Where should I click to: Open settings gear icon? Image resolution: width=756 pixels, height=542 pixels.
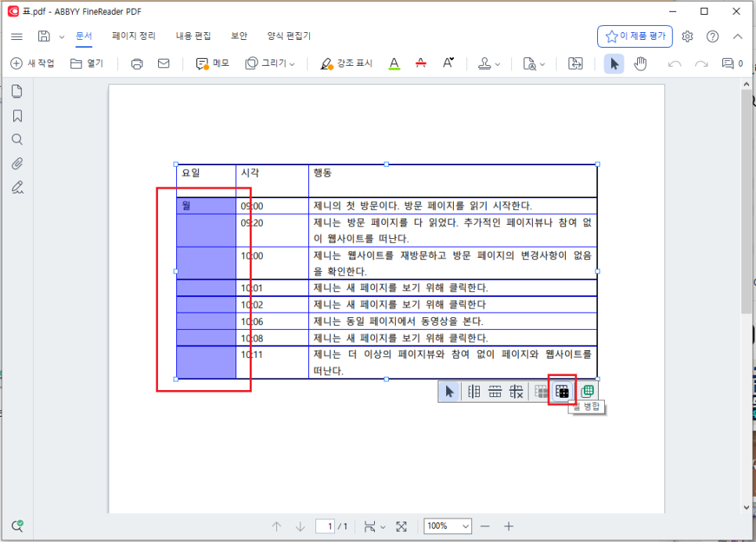pyautogui.click(x=687, y=36)
